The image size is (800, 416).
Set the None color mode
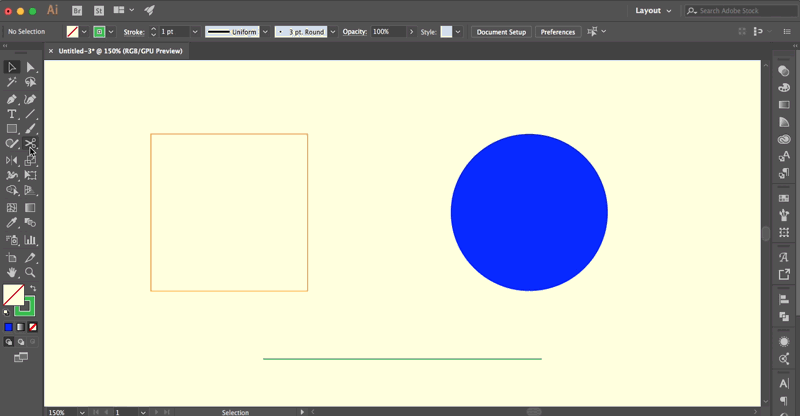[x=33, y=327]
